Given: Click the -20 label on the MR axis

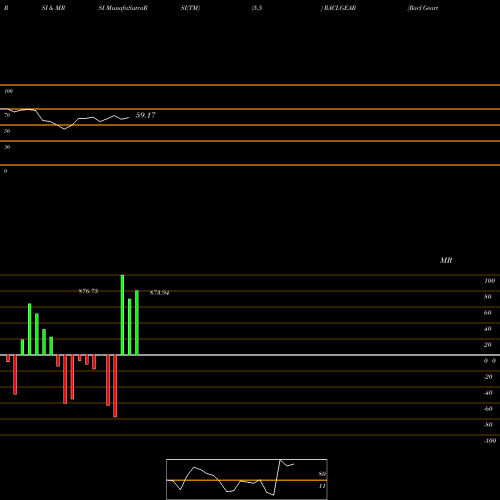Looking at the screenshot, I should click(488, 377).
